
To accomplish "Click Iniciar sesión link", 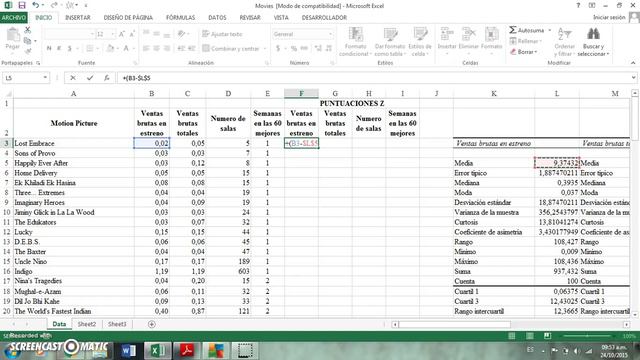I will pyautogui.click(x=609, y=17).
